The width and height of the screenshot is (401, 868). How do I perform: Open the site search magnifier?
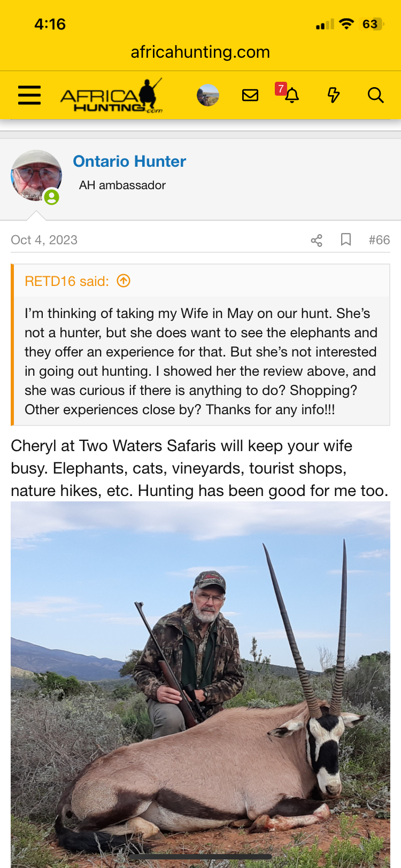click(x=375, y=95)
